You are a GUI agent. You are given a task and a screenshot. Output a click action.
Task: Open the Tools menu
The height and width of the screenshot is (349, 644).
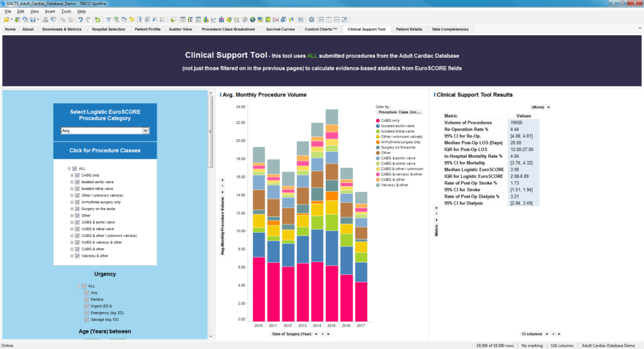tap(66, 11)
